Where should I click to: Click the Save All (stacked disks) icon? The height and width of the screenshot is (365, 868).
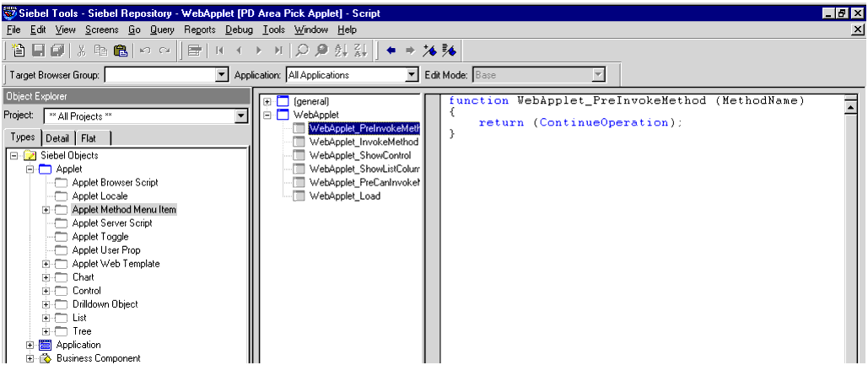click(57, 51)
